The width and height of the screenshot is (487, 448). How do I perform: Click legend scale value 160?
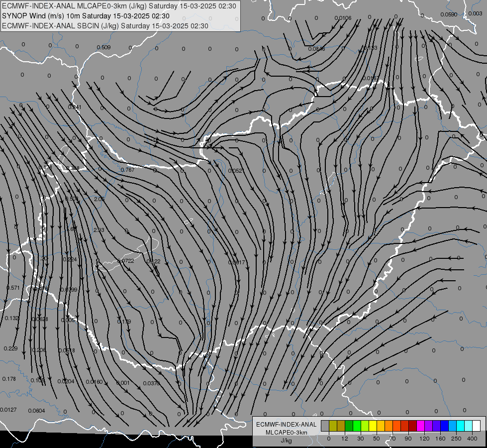coord(440,439)
